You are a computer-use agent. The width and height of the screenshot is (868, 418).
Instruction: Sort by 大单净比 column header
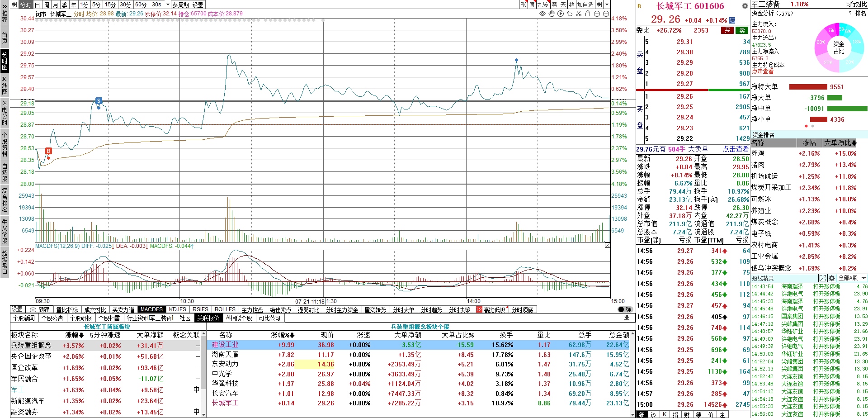point(840,142)
